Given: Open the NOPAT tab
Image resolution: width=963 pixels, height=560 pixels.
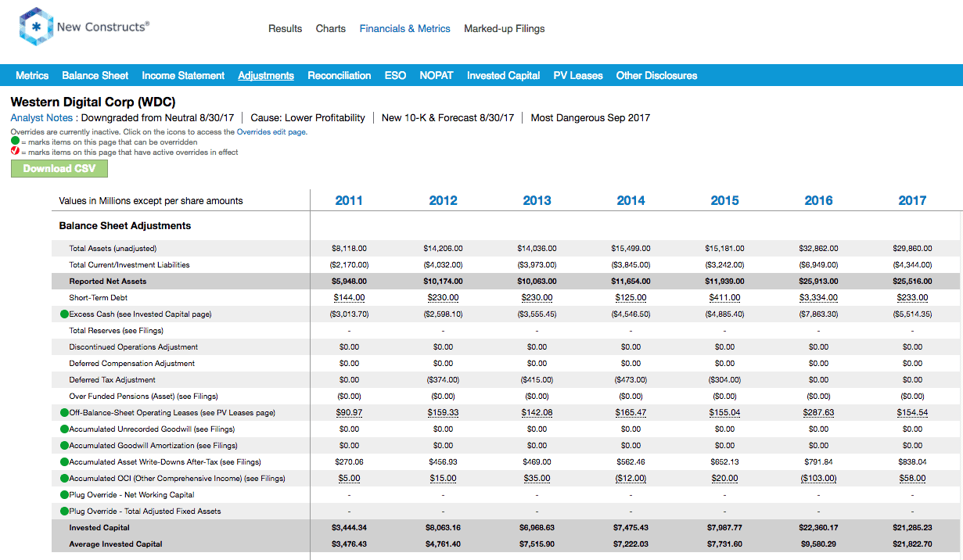Looking at the screenshot, I should tap(437, 76).
